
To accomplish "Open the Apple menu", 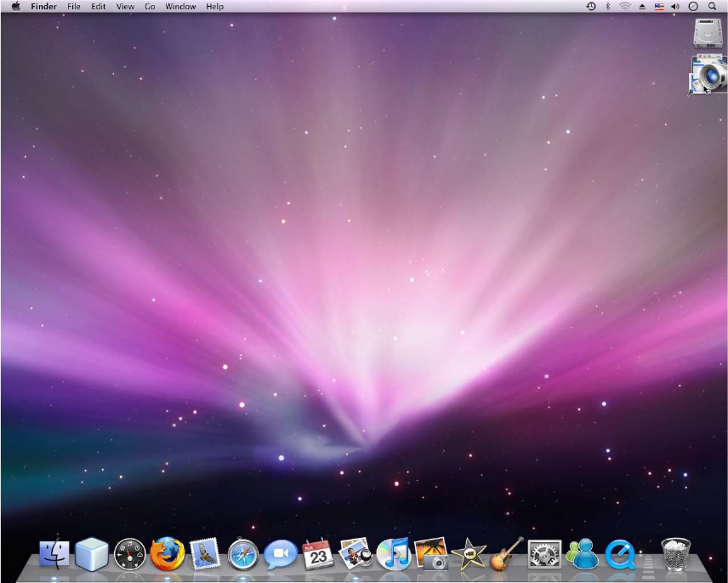I will click(x=16, y=6).
